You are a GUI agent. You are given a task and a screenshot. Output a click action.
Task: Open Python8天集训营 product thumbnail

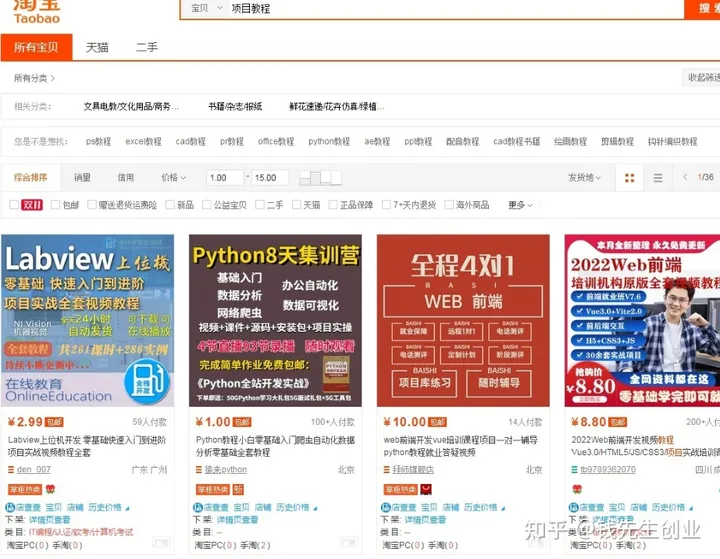(276, 321)
